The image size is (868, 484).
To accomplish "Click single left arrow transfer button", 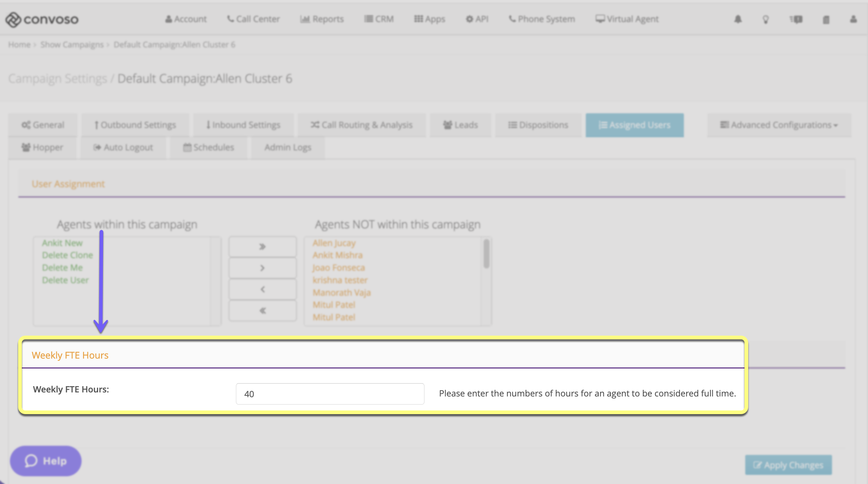I will [x=262, y=289].
